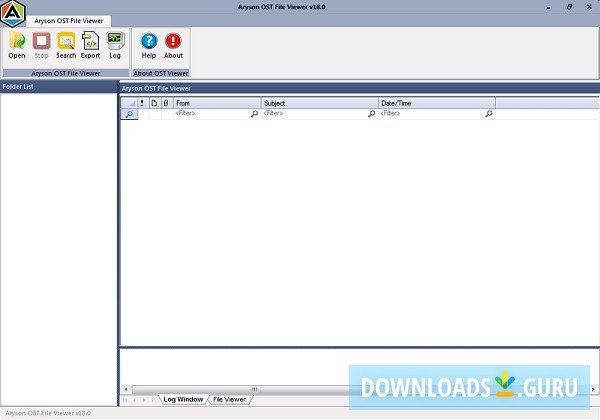Sort messages by the Subject column header
The height and width of the screenshot is (420, 600).
coord(320,103)
